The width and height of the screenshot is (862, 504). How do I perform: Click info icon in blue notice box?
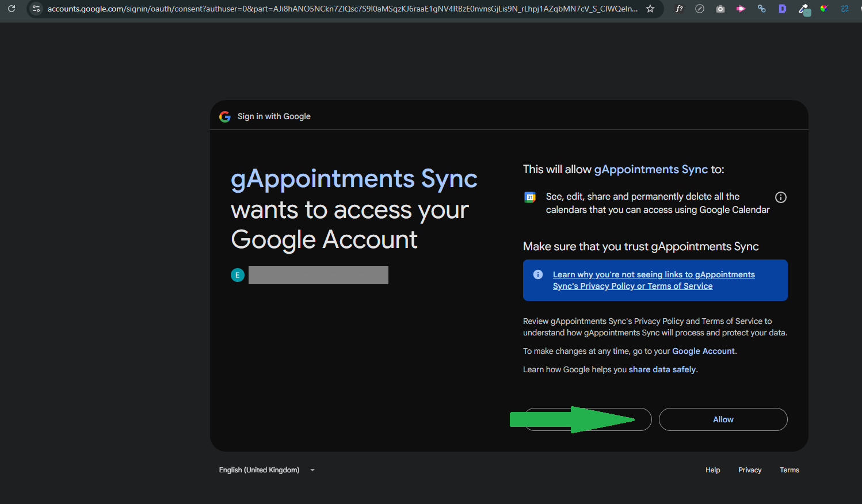pos(538,274)
